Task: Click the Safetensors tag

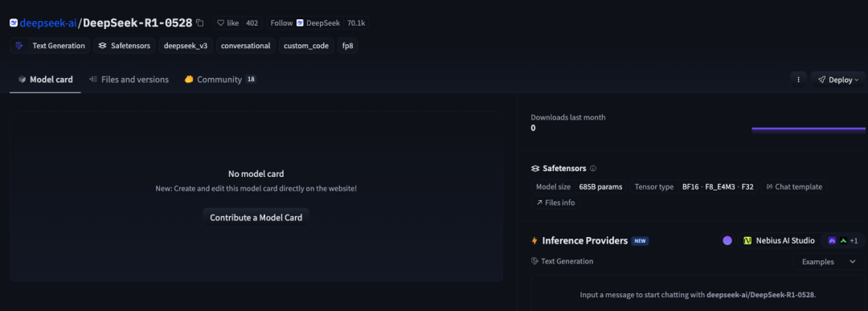Action: pos(125,45)
